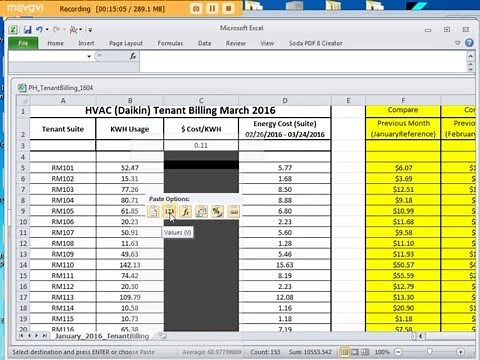The width and height of the screenshot is (480, 360).
Task: Go to next sheet navigation arrow
Action: point(36,336)
